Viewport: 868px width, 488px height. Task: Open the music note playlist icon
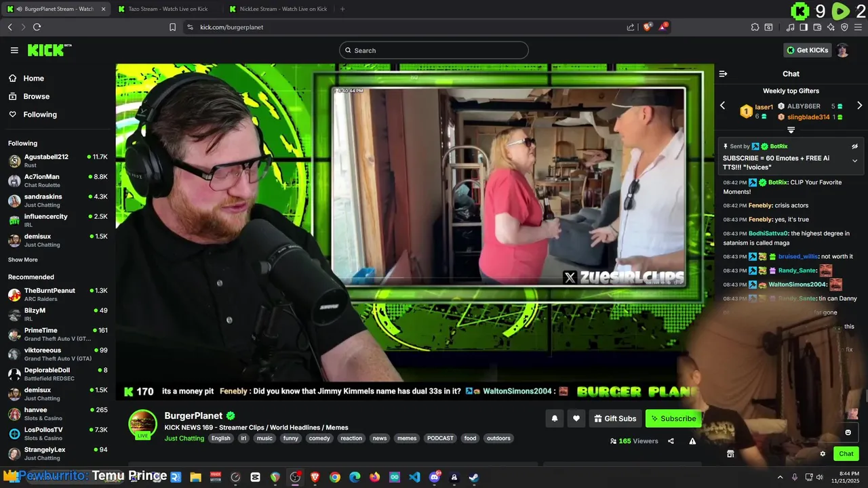coord(790,27)
